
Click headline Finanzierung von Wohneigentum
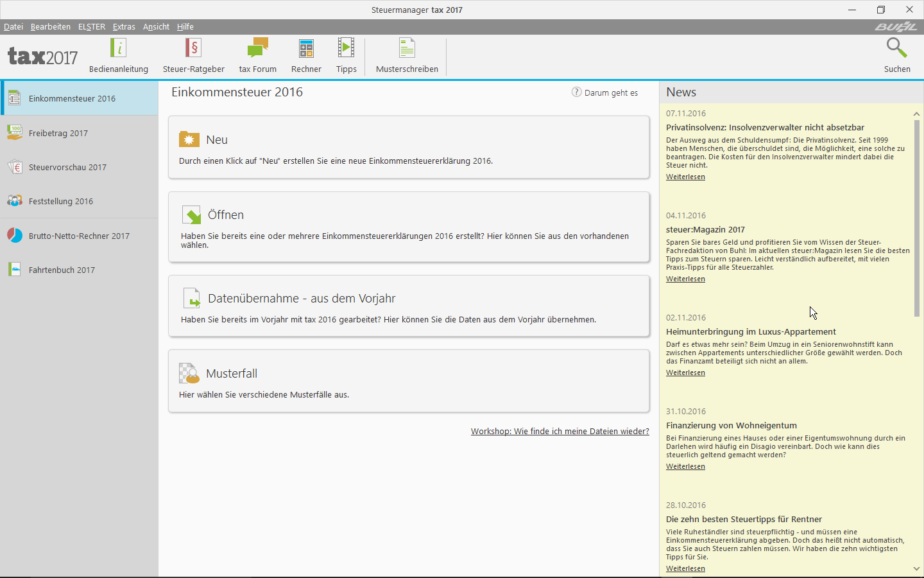[732, 425]
